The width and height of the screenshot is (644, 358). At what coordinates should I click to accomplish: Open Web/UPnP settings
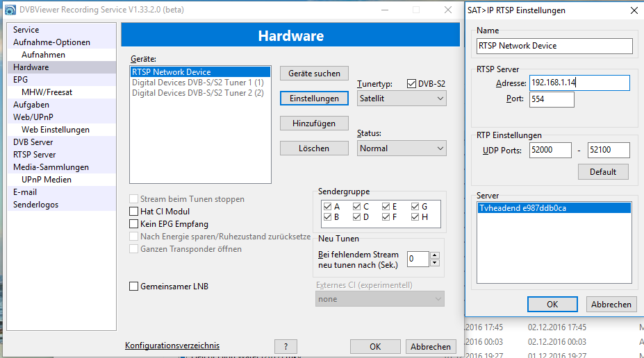62,117
